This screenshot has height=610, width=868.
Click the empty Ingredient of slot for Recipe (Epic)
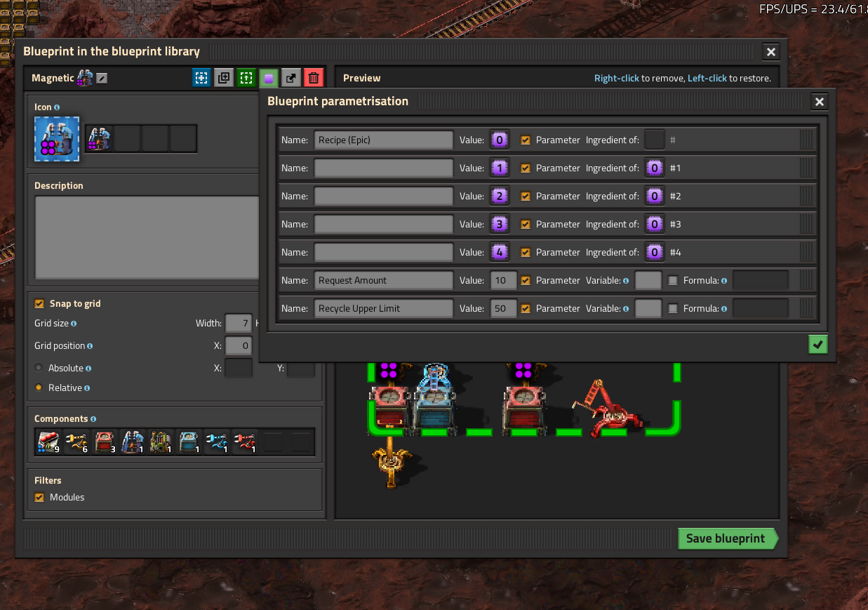[x=654, y=140]
